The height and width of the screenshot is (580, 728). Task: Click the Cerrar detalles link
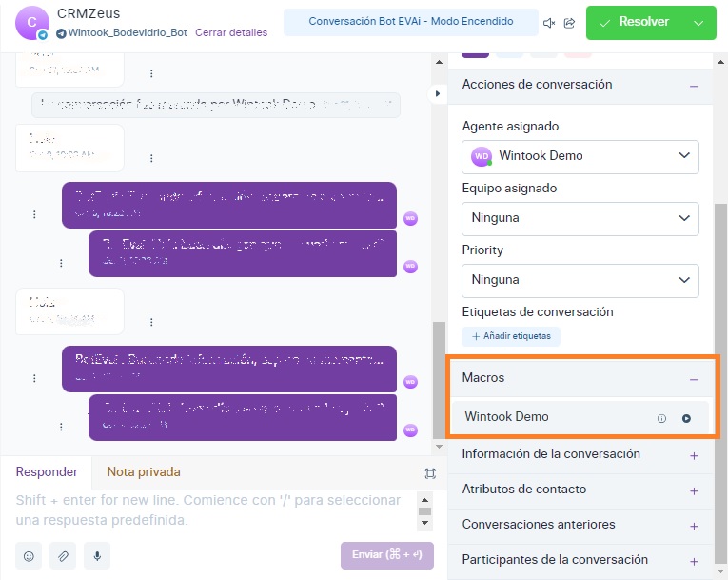pyautogui.click(x=231, y=32)
